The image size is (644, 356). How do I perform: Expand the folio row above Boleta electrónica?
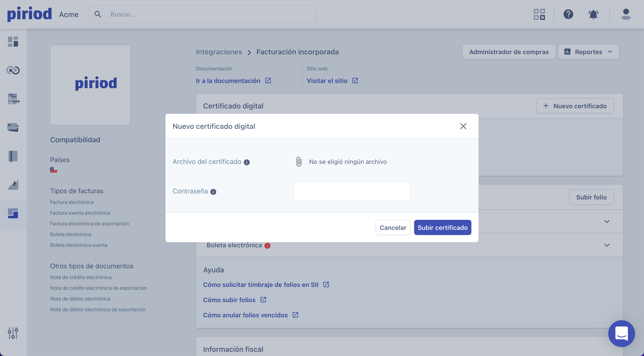point(607,221)
